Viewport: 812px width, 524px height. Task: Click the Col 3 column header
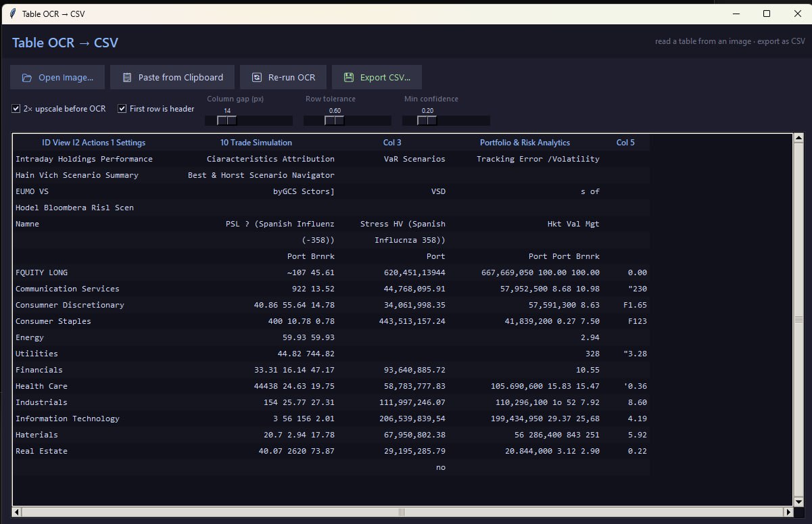point(392,143)
